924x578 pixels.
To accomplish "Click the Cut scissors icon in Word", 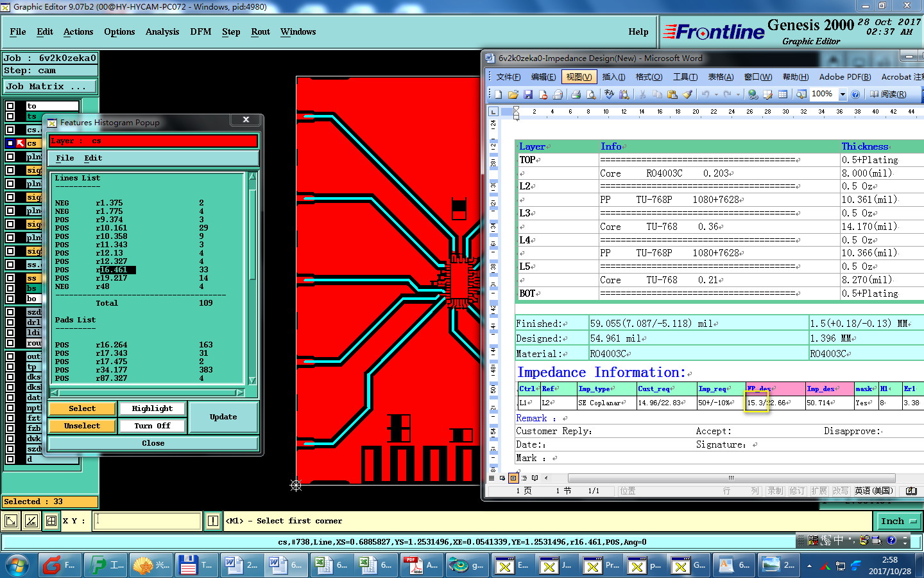I will point(642,94).
